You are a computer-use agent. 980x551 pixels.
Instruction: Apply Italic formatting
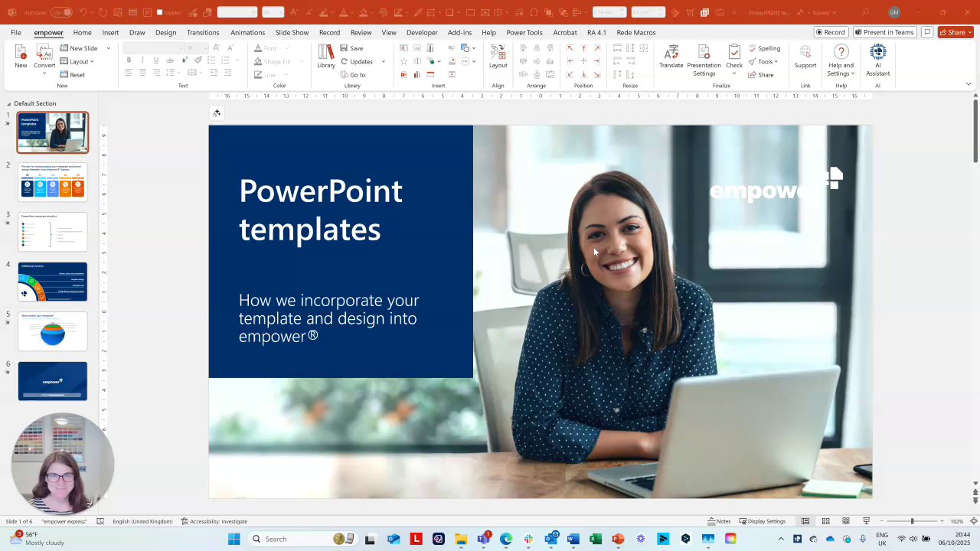point(142,60)
